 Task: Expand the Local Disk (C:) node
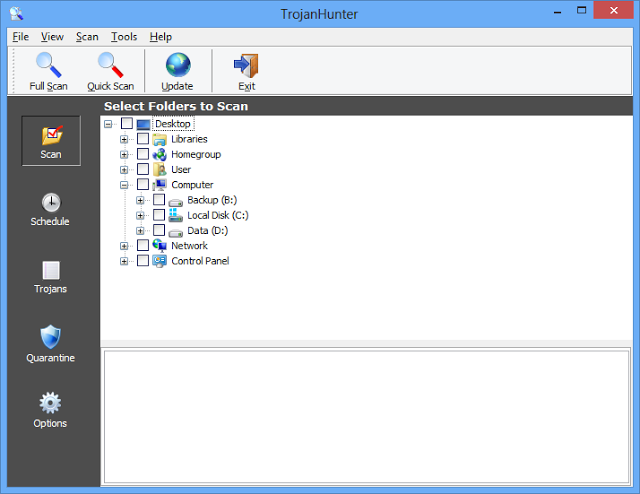tap(140, 216)
